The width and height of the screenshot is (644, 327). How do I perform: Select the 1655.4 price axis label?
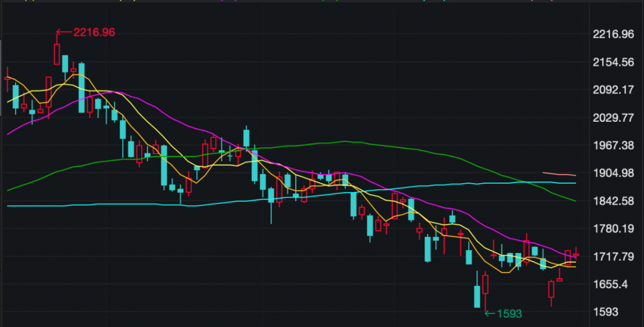point(611,284)
